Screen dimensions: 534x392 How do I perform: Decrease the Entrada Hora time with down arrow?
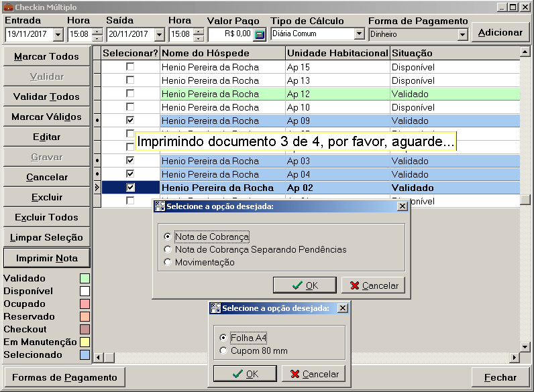[97, 38]
